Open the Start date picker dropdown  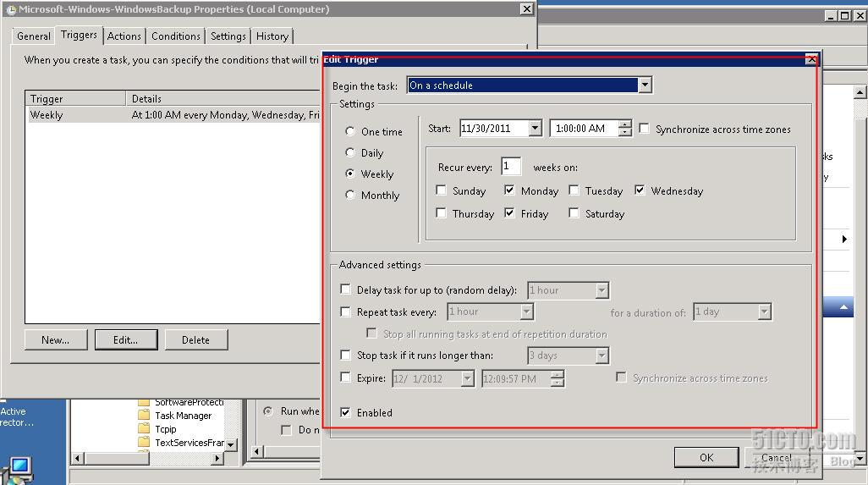[x=535, y=129]
